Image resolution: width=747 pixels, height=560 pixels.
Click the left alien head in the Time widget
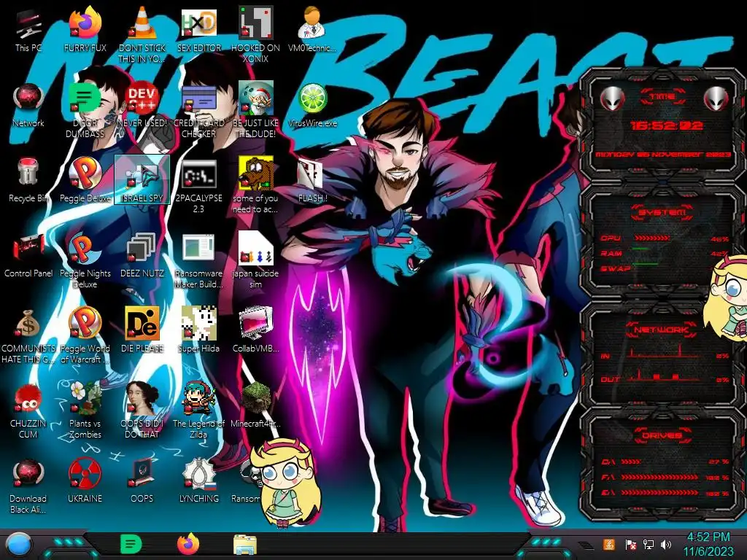click(x=612, y=98)
